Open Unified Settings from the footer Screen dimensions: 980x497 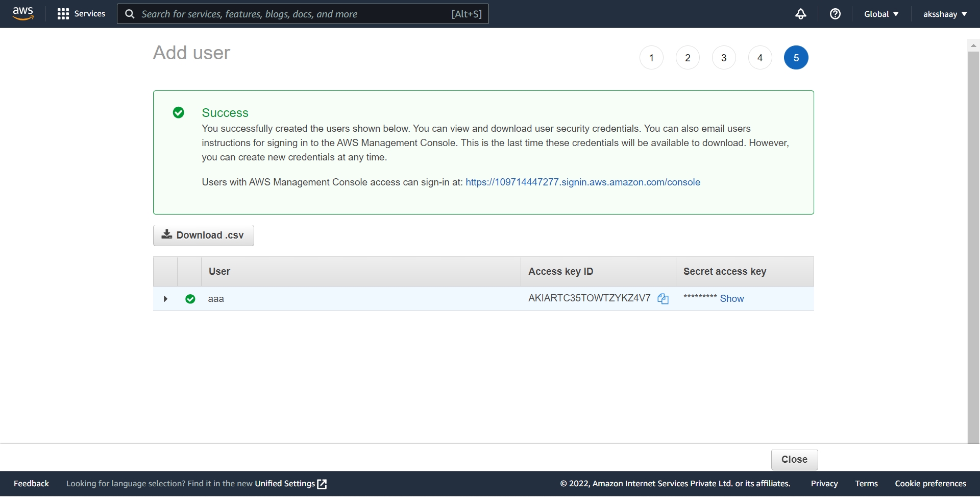pyautogui.click(x=284, y=483)
